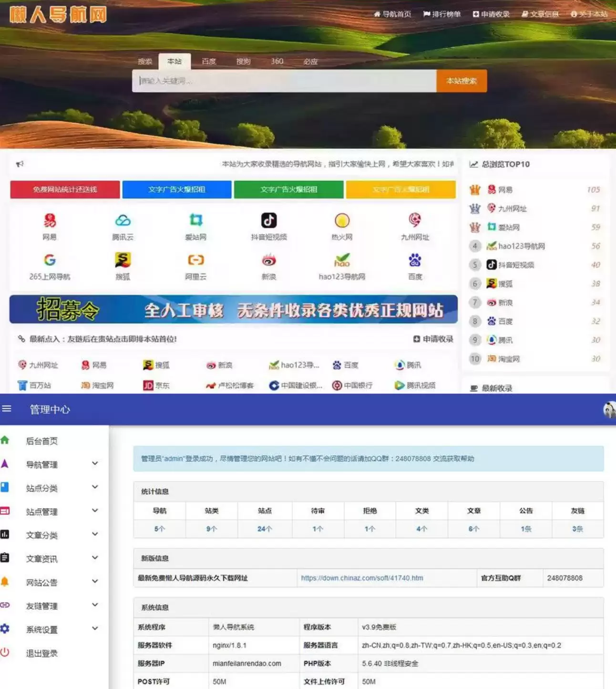Open the 搜狐 icon in grid
The image size is (616, 689).
(123, 260)
